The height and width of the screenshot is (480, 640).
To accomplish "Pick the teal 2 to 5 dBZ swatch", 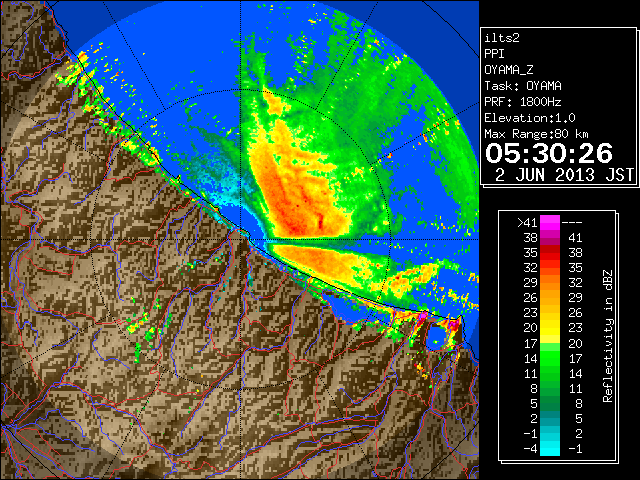I will click(550, 418).
